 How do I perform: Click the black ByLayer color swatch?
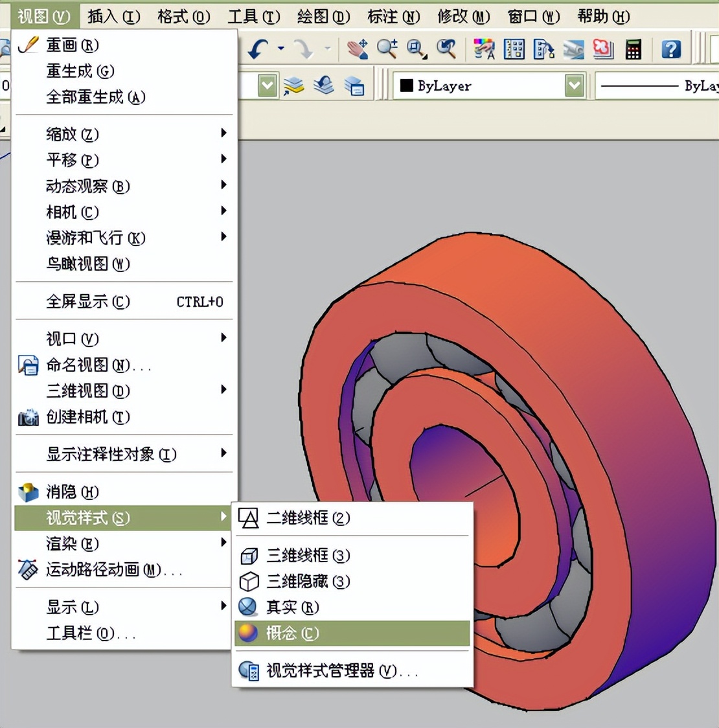pyautogui.click(x=407, y=85)
